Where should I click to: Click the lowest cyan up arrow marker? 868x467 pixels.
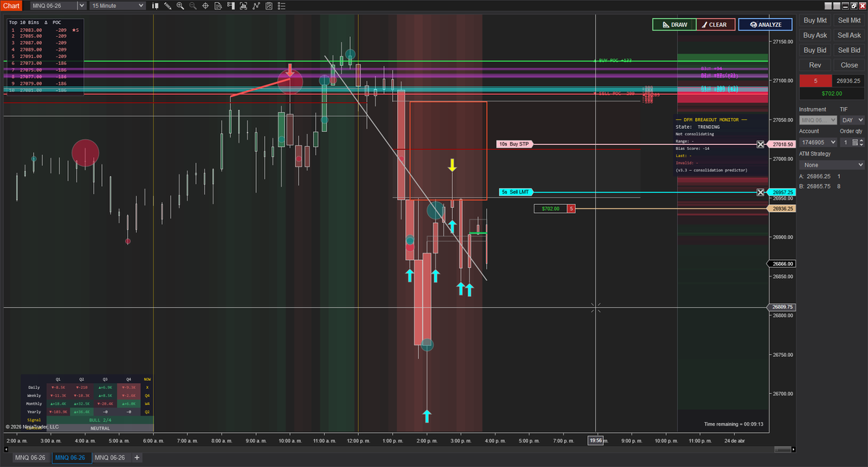click(x=427, y=416)
